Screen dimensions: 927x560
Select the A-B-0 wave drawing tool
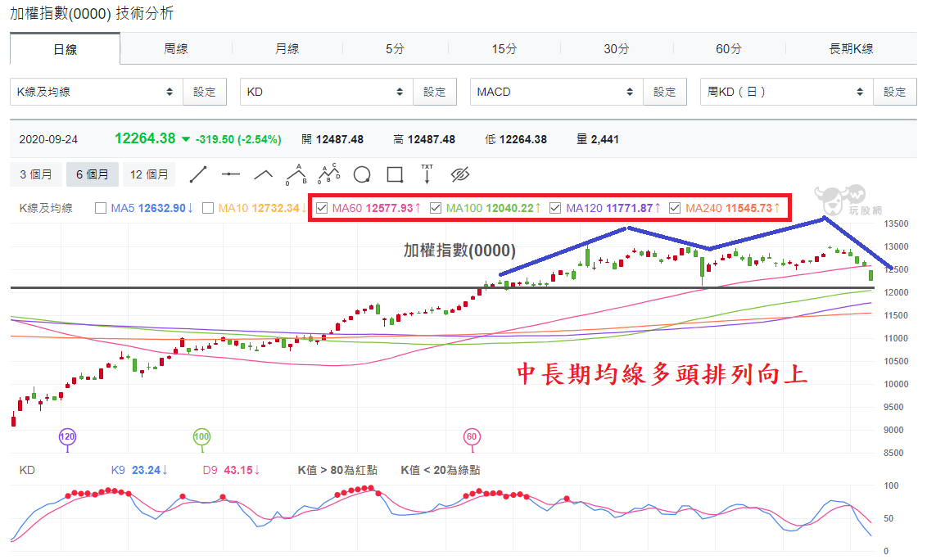click(296, 174)
